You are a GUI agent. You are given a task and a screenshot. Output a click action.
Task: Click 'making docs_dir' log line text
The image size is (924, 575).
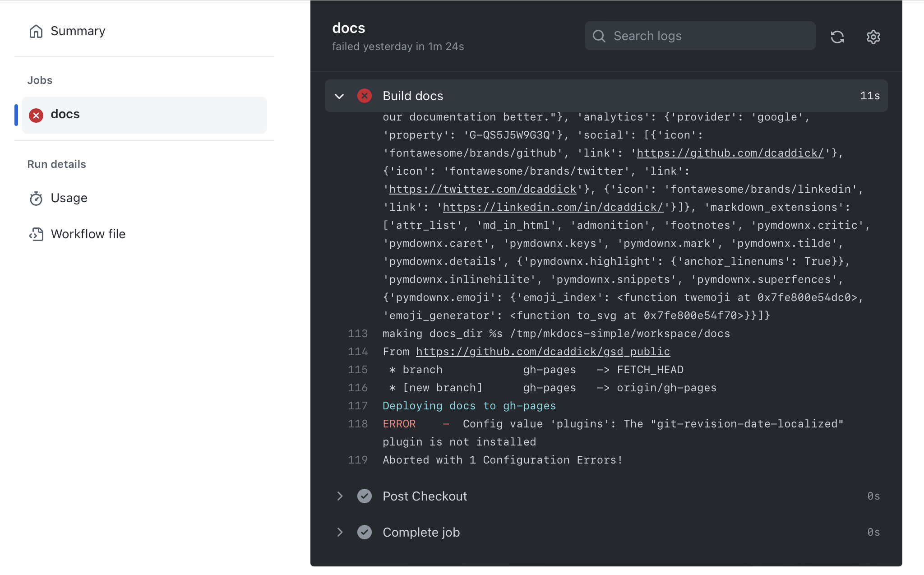(x=556, y=334)
